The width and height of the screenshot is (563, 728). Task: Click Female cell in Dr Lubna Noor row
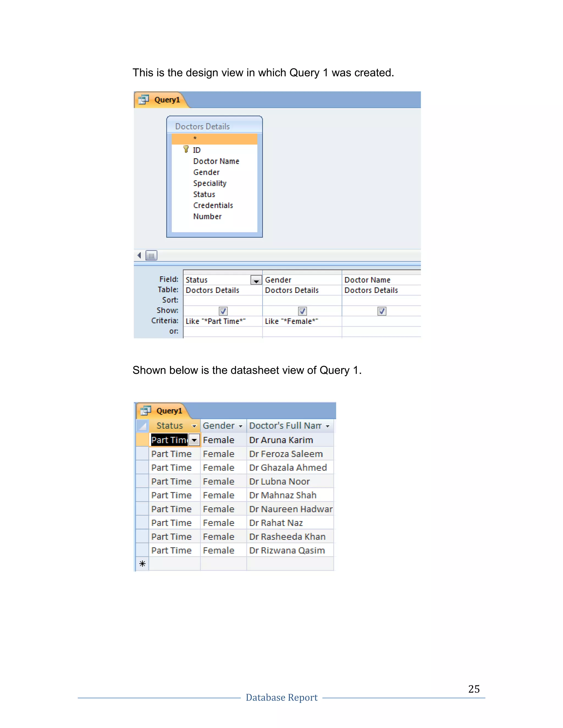pos(223,481)
